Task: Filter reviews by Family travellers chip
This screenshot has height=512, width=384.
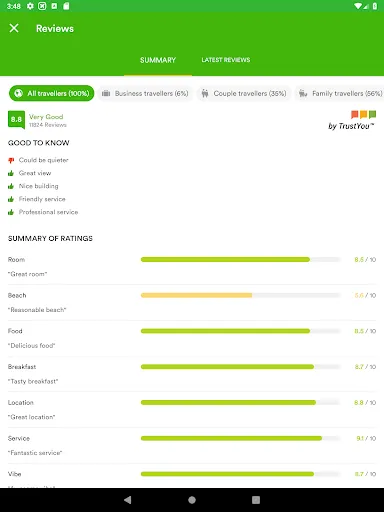Action: [x=340, y=93]
